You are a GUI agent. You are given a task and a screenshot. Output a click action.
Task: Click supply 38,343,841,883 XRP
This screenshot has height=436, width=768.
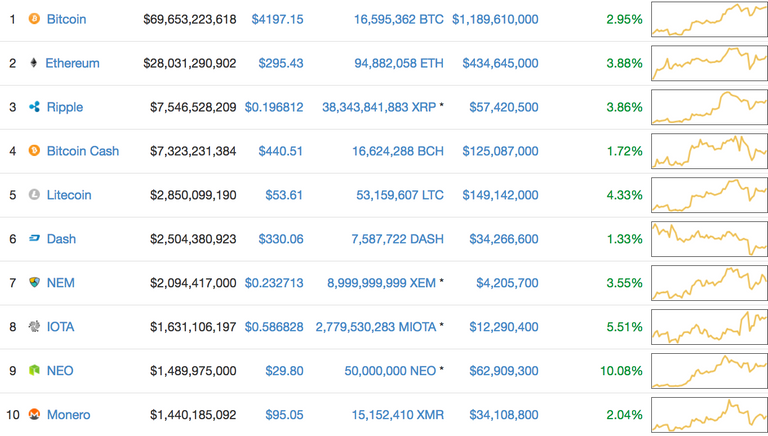point(379,107)
